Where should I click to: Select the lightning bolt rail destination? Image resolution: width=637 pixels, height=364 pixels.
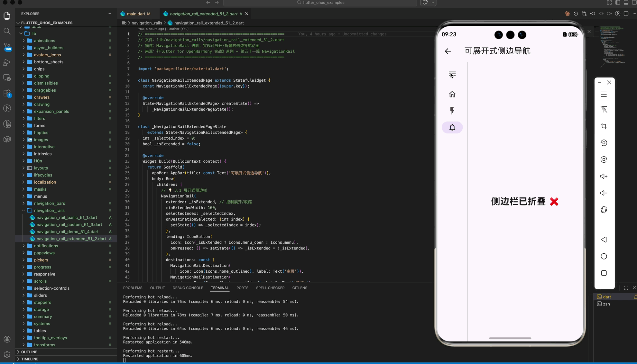tap(452, 111)
